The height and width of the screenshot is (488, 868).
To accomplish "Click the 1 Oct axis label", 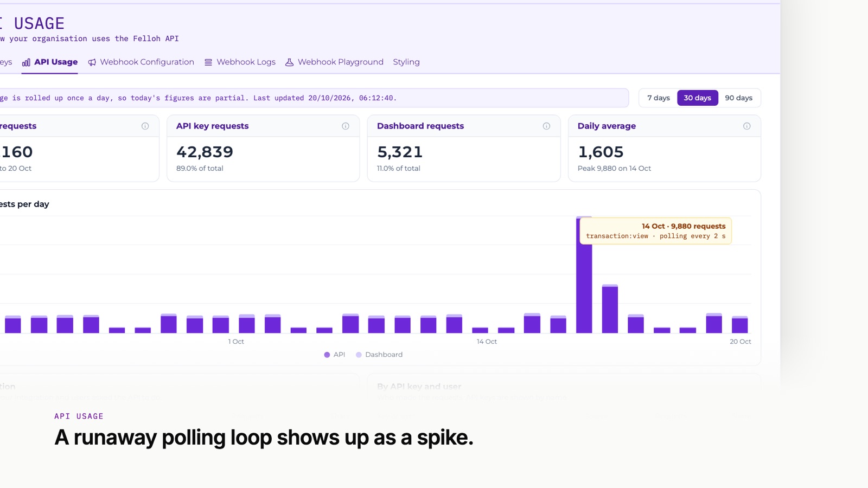I will coord(236,342).
